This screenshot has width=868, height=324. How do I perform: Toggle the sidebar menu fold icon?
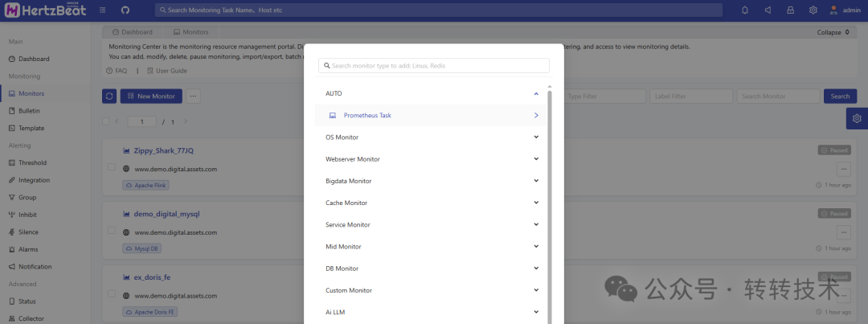(103, 10)
